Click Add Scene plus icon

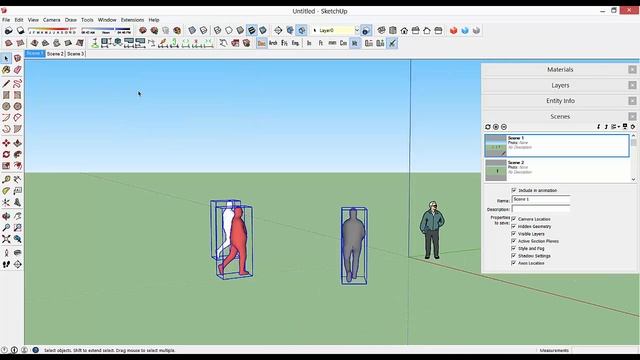click(x=496, y=127)
